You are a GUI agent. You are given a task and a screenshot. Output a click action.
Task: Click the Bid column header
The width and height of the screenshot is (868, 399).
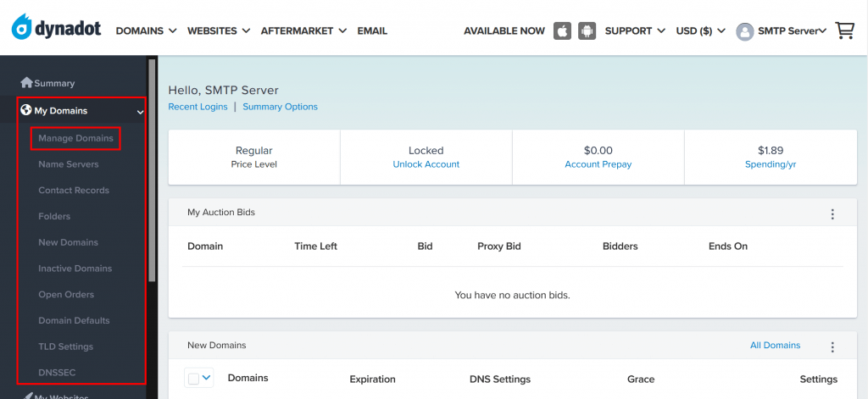coord(426,247)
